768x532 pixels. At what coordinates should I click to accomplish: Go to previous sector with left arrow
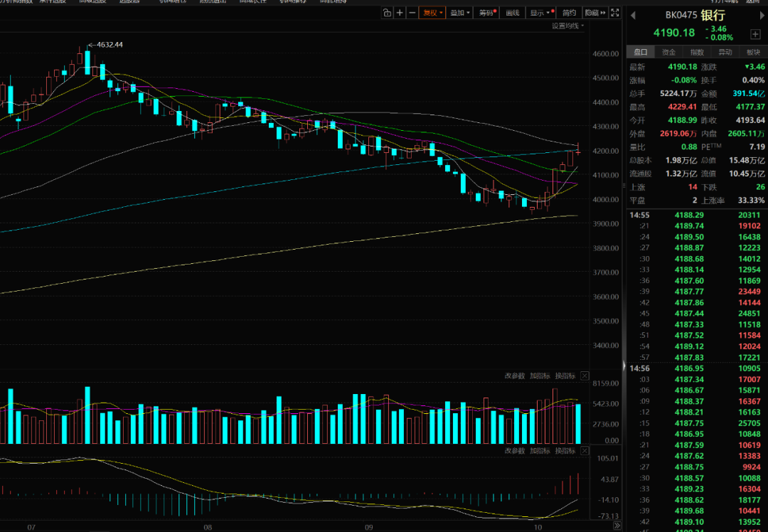coord(633,15)
